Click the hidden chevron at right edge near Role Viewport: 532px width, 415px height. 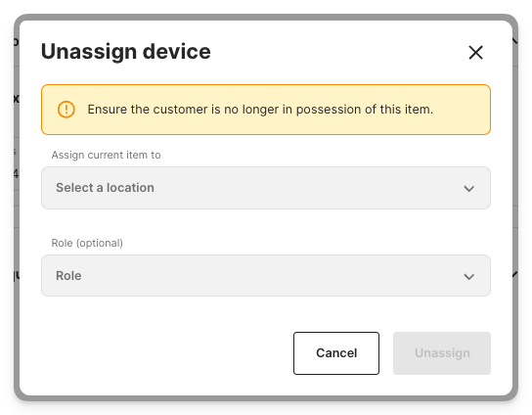click(x=515, y=274)
